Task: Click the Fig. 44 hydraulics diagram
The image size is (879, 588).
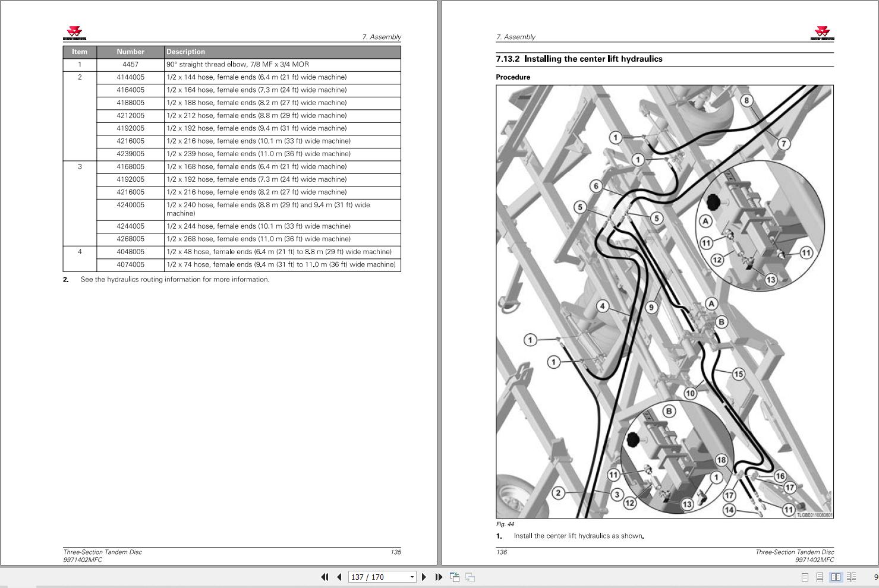Action: tap(664, 302)
